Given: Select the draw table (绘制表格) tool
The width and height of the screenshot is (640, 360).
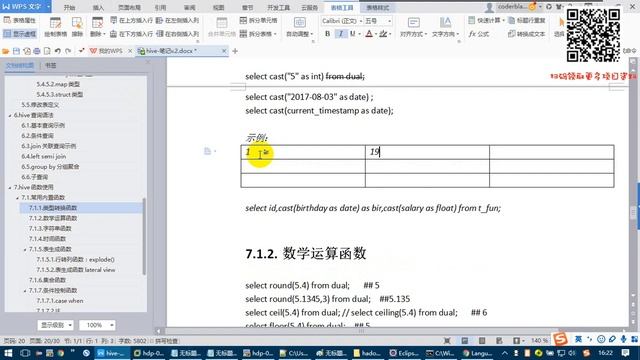Looking at the screenshot, I should [x=55, y=27].
